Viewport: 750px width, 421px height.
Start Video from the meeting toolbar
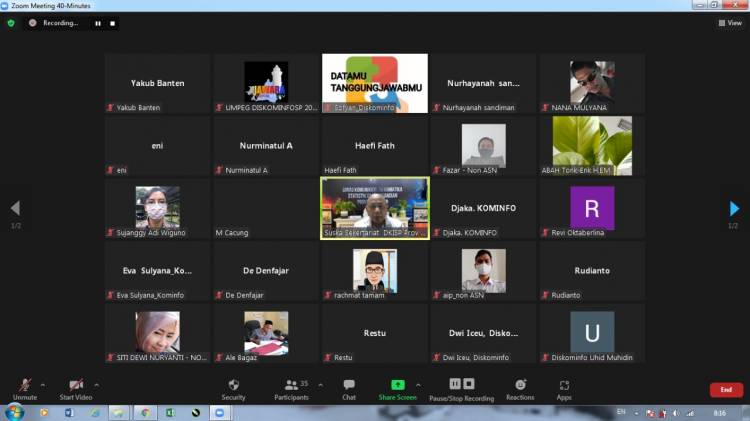pos(76,388)
